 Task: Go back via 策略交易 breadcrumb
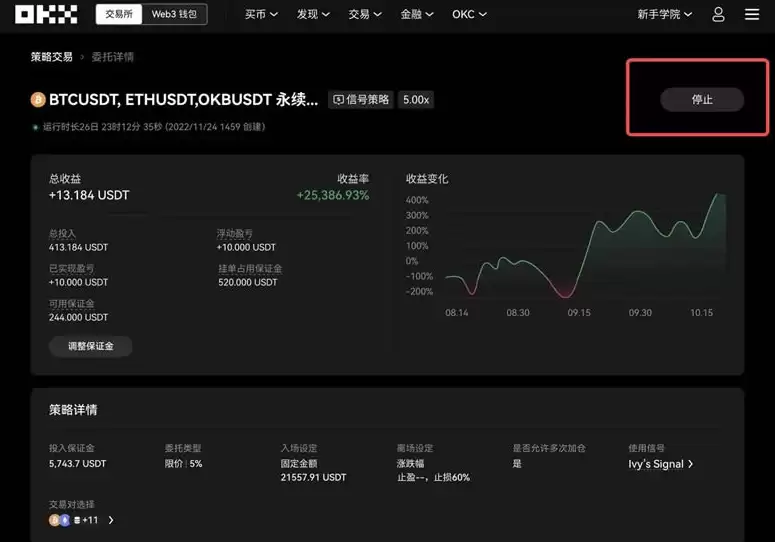pyautogui.click(x=51, y=57)
